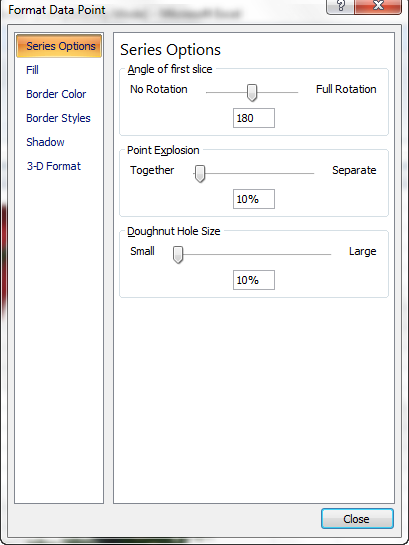Click the Doughnut Hole Size percentage field
Image resolution: width=409 pixels, height=545 pixels.
[x=254, y=280]
